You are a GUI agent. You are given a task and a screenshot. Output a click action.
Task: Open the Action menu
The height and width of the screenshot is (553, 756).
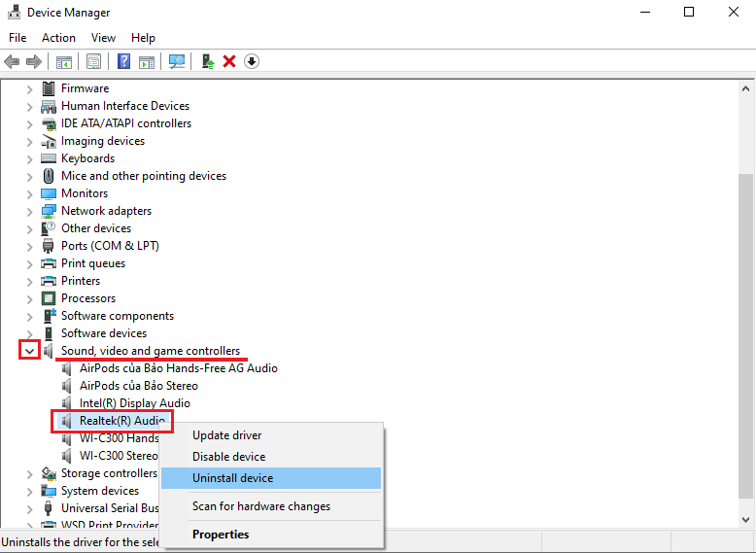[x=58, y=38]
